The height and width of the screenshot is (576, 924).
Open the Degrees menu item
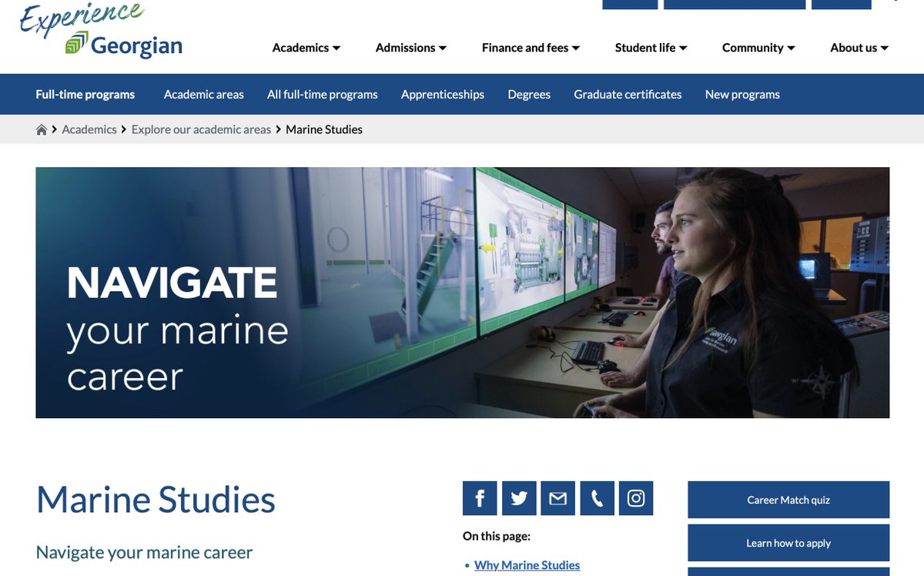tap(529, 95)
